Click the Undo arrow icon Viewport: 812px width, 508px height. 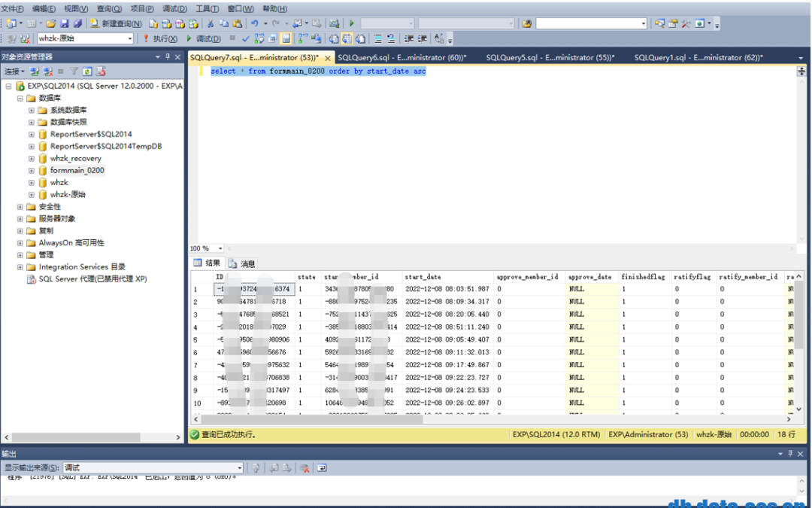click(x=254, y=23)
